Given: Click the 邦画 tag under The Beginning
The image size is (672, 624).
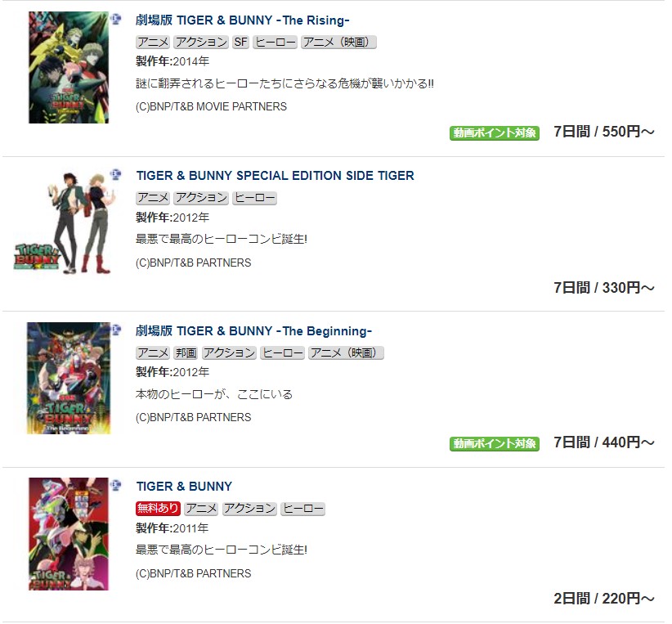Looking at the screenshot, I should tap(186, 353).
